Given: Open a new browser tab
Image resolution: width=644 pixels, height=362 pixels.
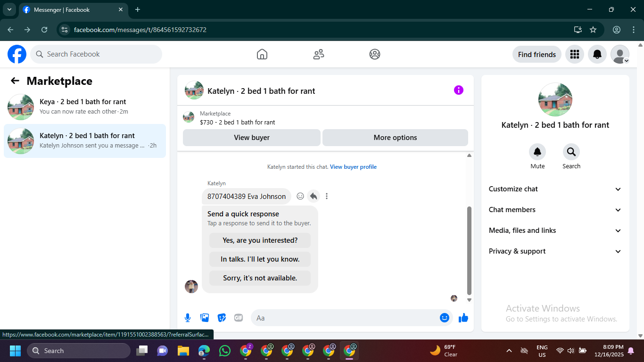Looking at the screenshot, I should coord(138,9).
